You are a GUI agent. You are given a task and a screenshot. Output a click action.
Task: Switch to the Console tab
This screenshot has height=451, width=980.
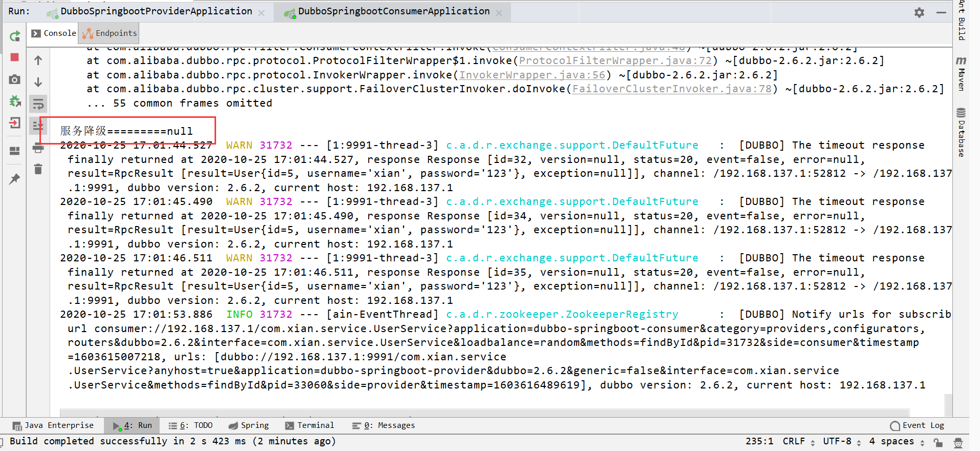54,33
